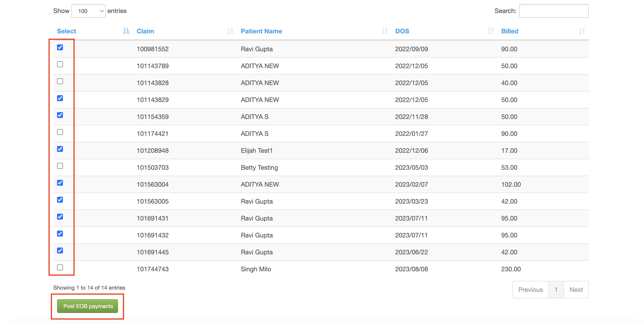Select the checkbox for claim 101744743
This screenshot has height=323, width=644.
coord(60,268)
